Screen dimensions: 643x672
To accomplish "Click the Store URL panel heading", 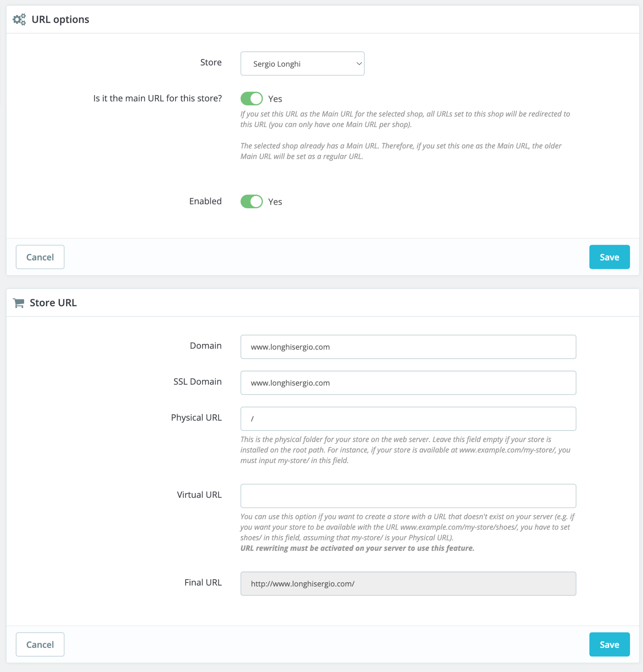I will 53,303.
